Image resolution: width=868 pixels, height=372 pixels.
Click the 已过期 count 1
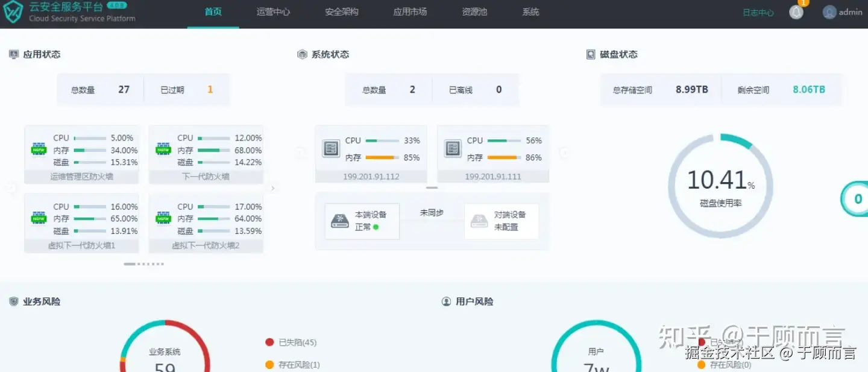(x=210, y=89)
